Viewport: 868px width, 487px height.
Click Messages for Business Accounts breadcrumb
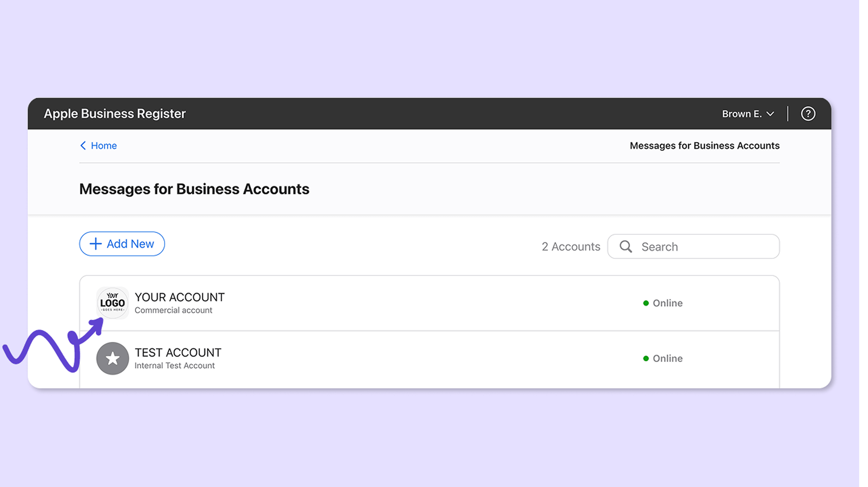[704, 145]
